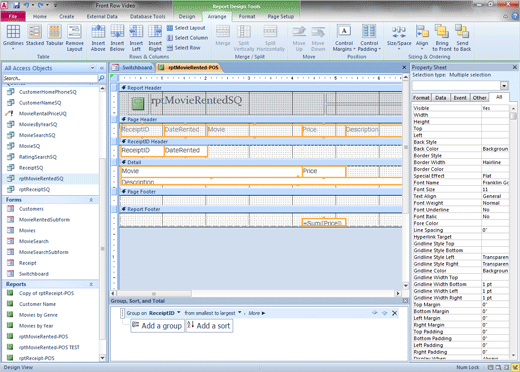Switch to the Page Setup tab
This screenshot has width=520, height=372.
[281, 16]
